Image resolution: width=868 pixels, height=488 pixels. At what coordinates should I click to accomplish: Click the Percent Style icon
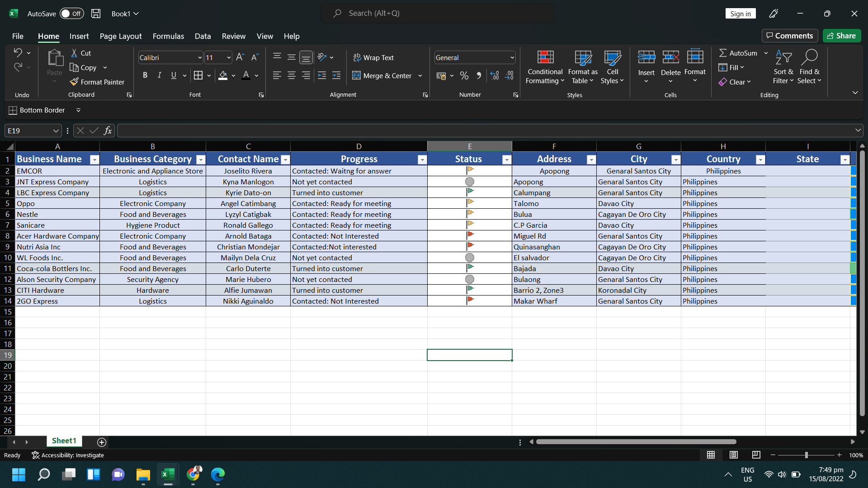point(464,75)
